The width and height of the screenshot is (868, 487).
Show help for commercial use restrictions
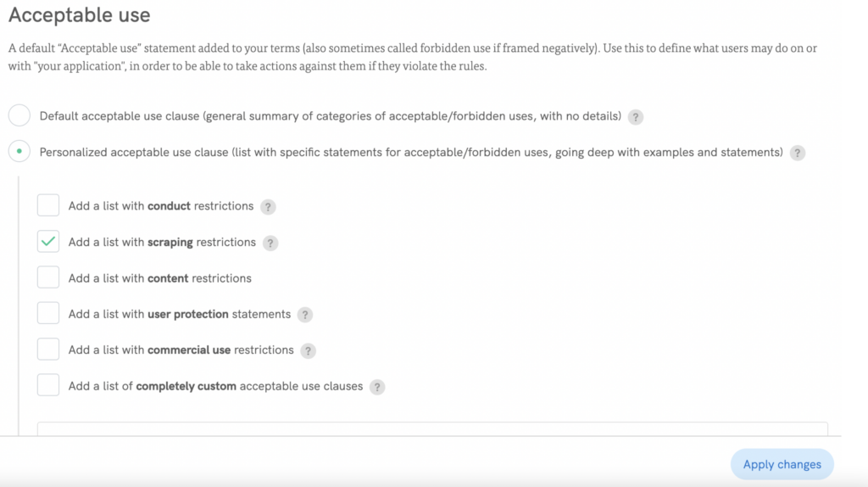click(x=309, y=350)
